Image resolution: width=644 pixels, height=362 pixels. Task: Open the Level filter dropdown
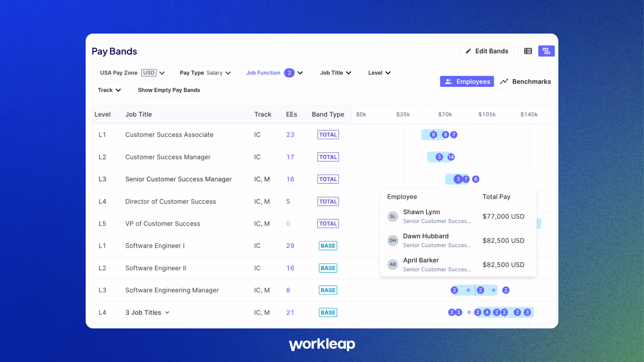coord(379,73)
